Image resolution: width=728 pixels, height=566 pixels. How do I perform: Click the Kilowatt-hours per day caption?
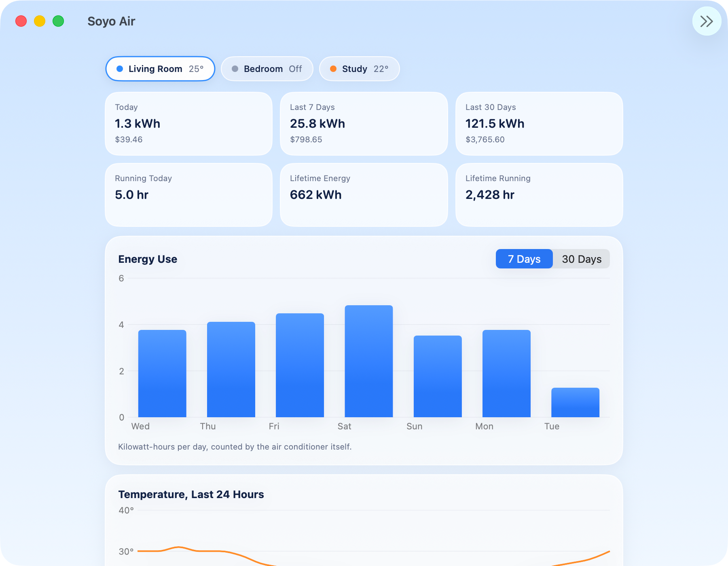pos(235,447)
